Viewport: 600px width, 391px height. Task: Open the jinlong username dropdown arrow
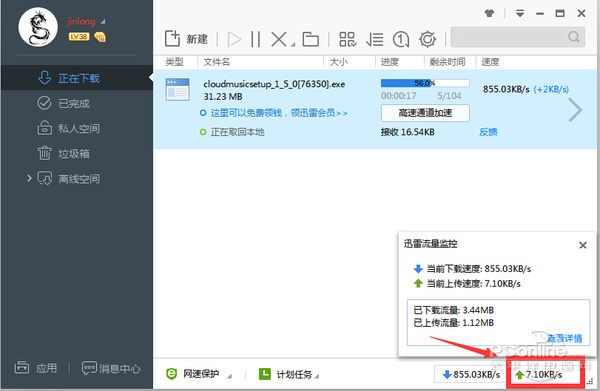point(103,22)
